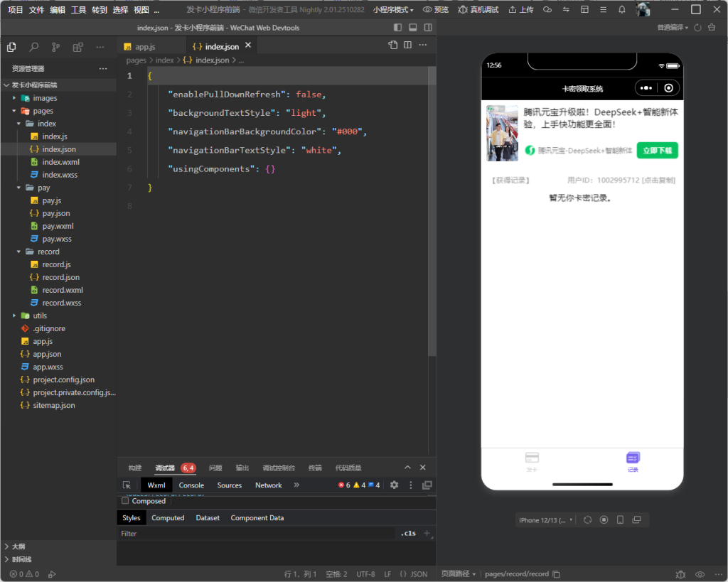Screen dimensions: 728x582
Task: Click the mini program capsule menu dots
Action: (x=646, y=88)
